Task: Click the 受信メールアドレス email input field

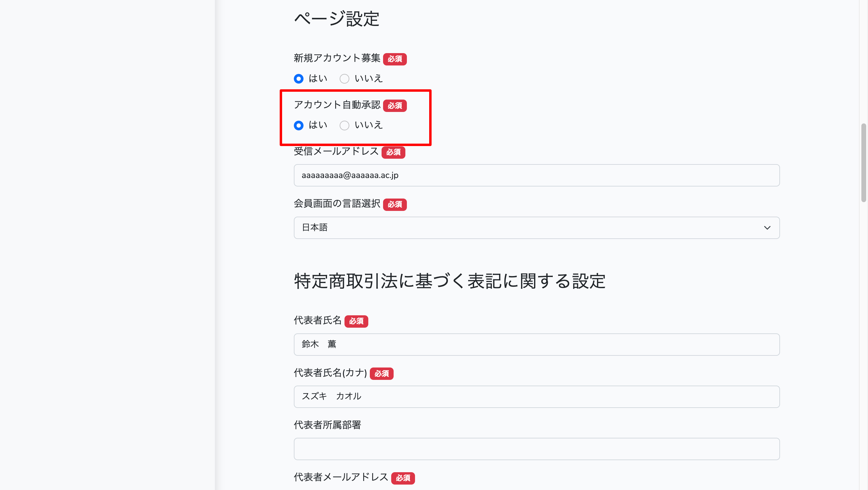Action: pos(536,175)
